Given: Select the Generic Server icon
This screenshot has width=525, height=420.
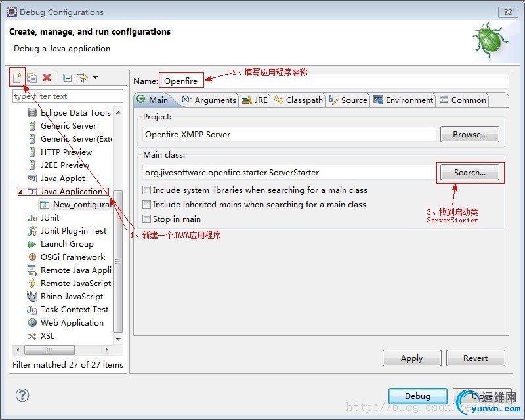Looking at the screenshot, I should pos(32,125).
